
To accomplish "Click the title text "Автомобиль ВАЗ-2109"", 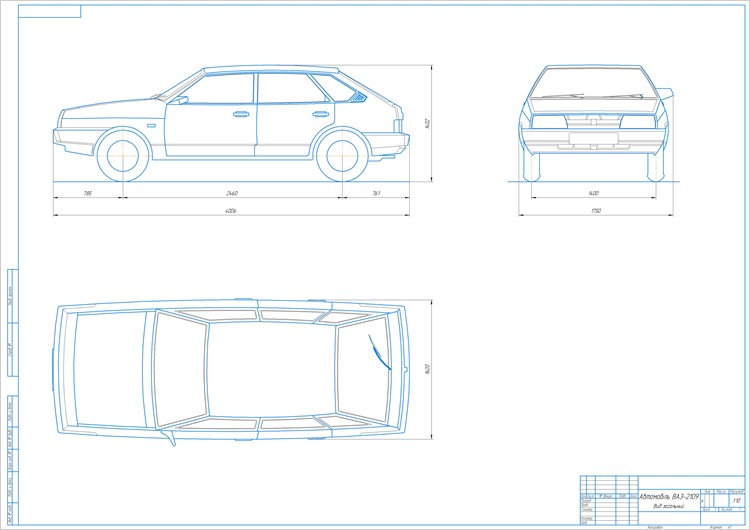I will point(669,497).
